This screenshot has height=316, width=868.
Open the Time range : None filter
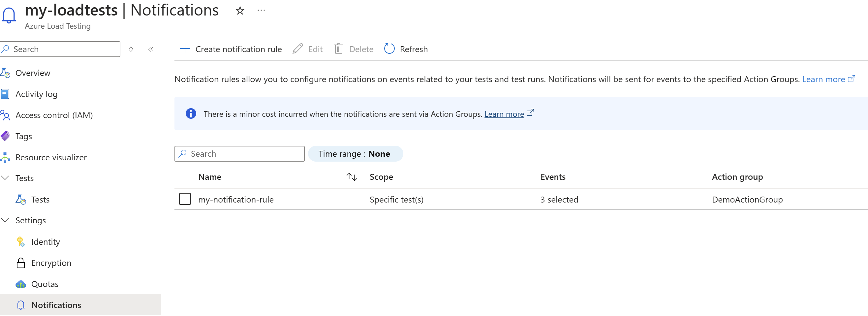tap(356, 154)
